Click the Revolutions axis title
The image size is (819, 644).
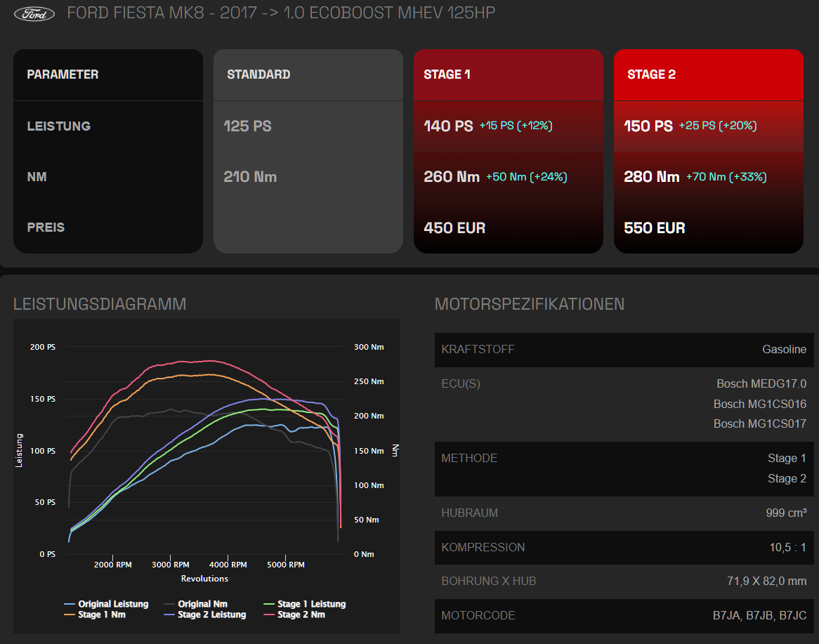click(x=205, y=579)
